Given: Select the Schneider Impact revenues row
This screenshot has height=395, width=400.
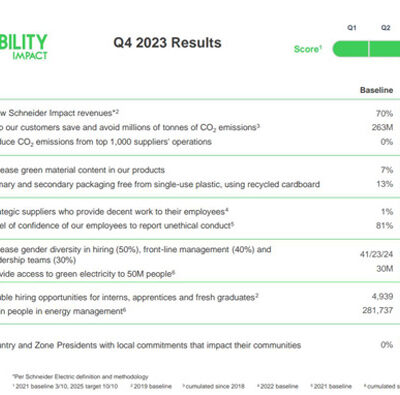Looking at the screenshot, I should [200, 113].
